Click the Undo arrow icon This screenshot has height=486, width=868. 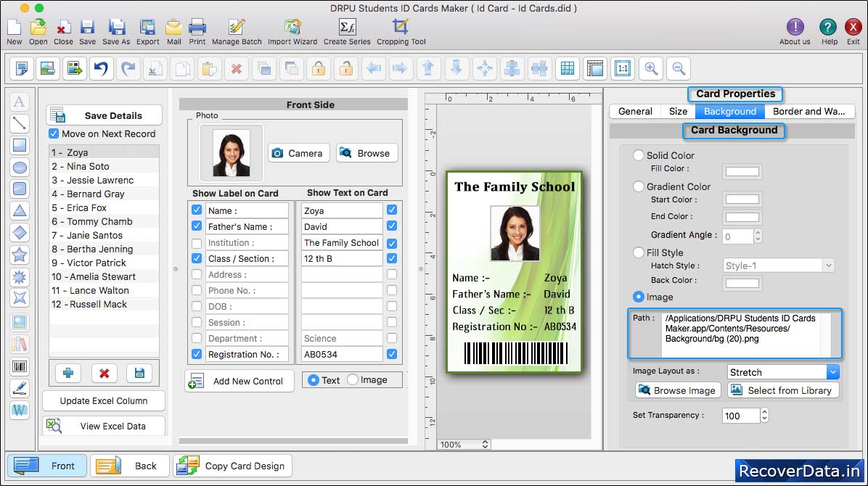[x=101, y=69]
